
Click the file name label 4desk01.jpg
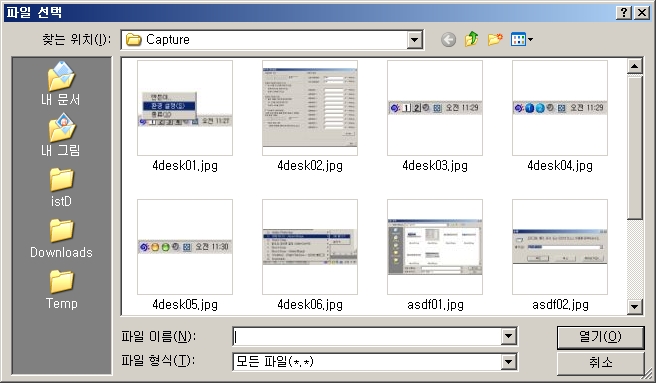(x=185, y=166)
